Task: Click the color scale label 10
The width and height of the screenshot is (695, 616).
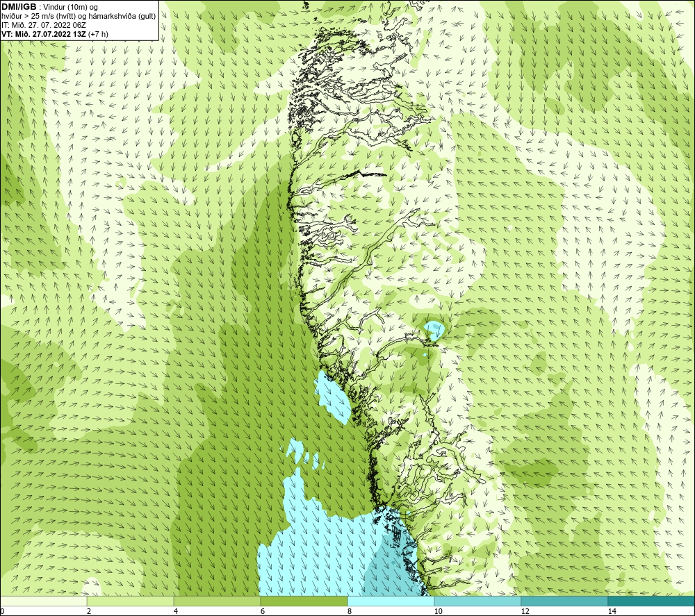Action: point(438,611)
